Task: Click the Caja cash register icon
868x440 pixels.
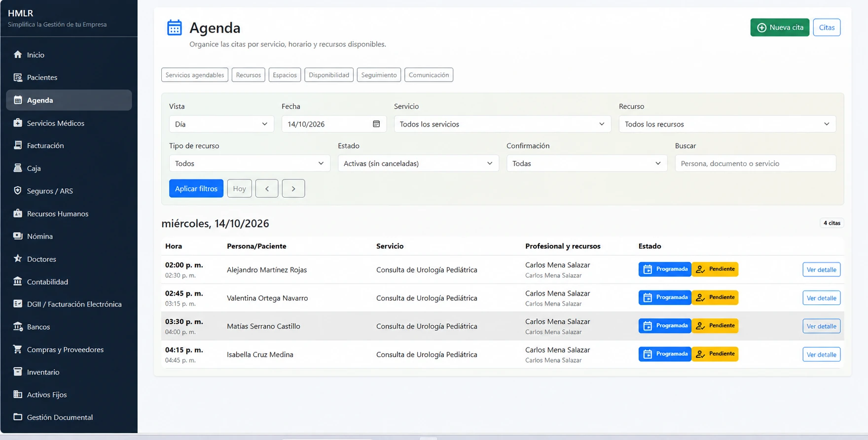Action: pyautogui.click(x=18, y=168)
